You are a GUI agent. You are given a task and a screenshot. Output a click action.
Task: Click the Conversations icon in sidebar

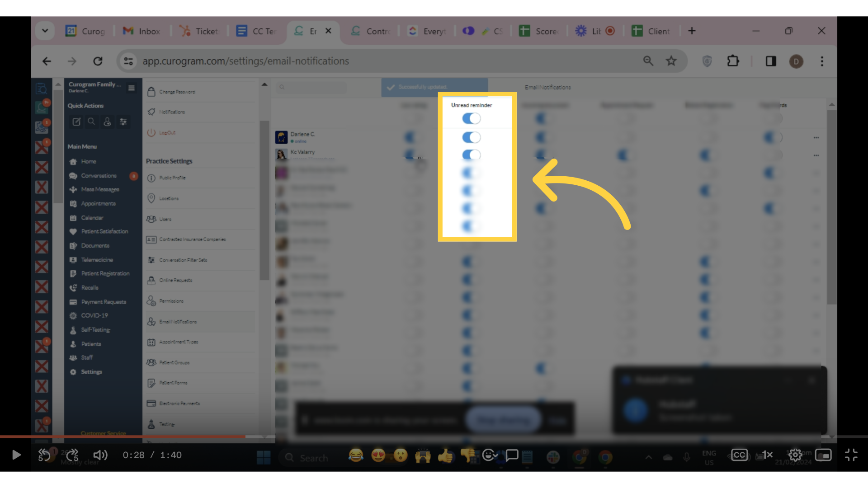pos(73,175)
